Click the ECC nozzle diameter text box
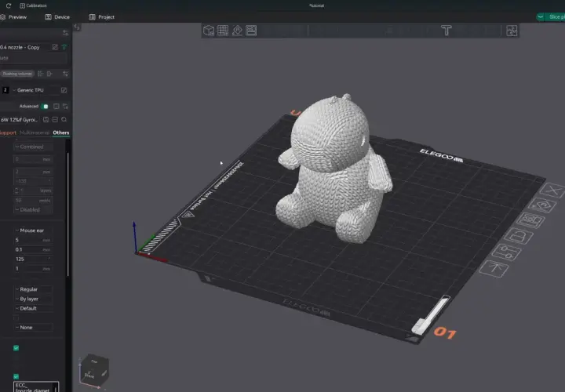 point(36,387)
